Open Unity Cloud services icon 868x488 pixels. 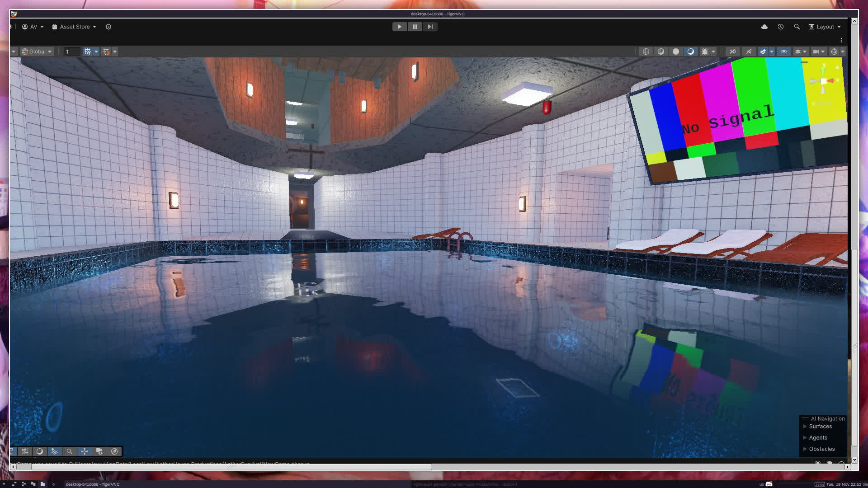[764, 27]
